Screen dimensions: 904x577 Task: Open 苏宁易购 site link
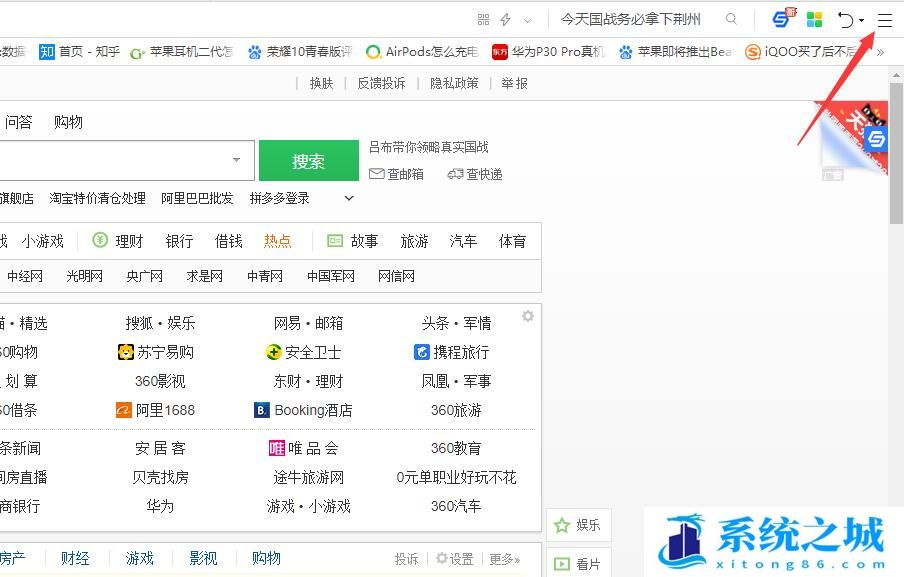click(x=156, y=352)
